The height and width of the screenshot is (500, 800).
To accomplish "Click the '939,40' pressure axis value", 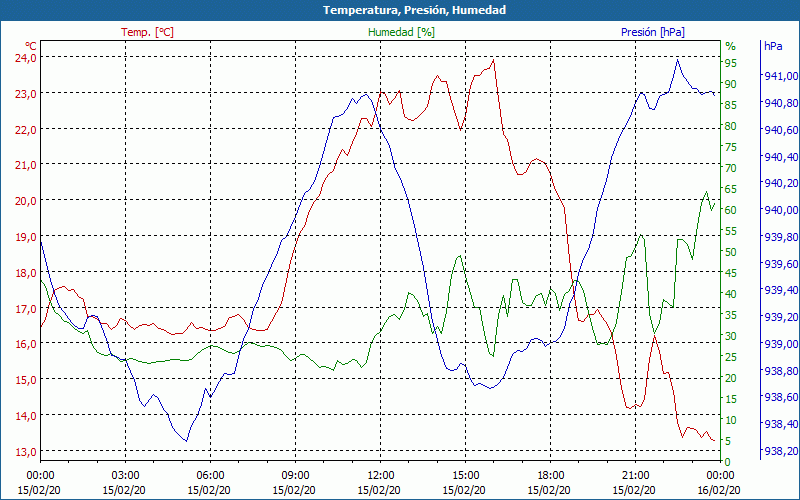I will pos(781,290).
